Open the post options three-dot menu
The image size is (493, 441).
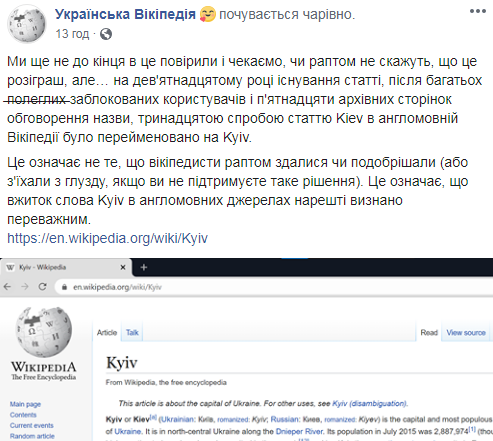point(478,11)
